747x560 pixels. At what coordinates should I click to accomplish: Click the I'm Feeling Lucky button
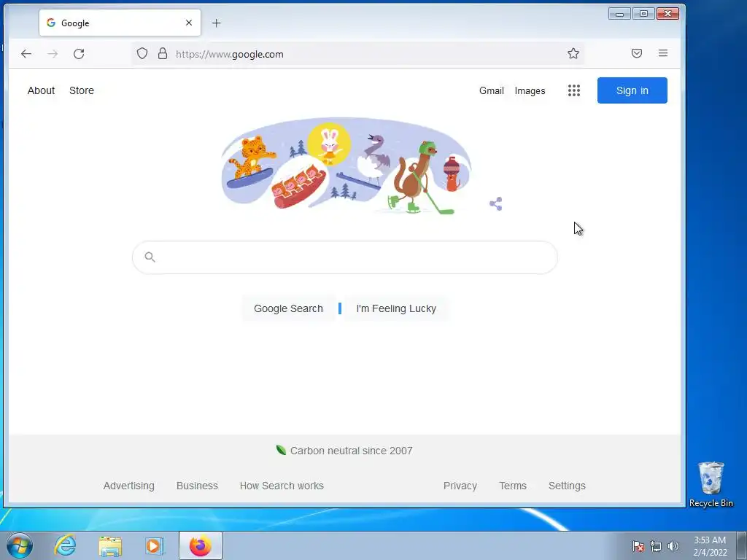pyautogui.click(x=396, y=308)
